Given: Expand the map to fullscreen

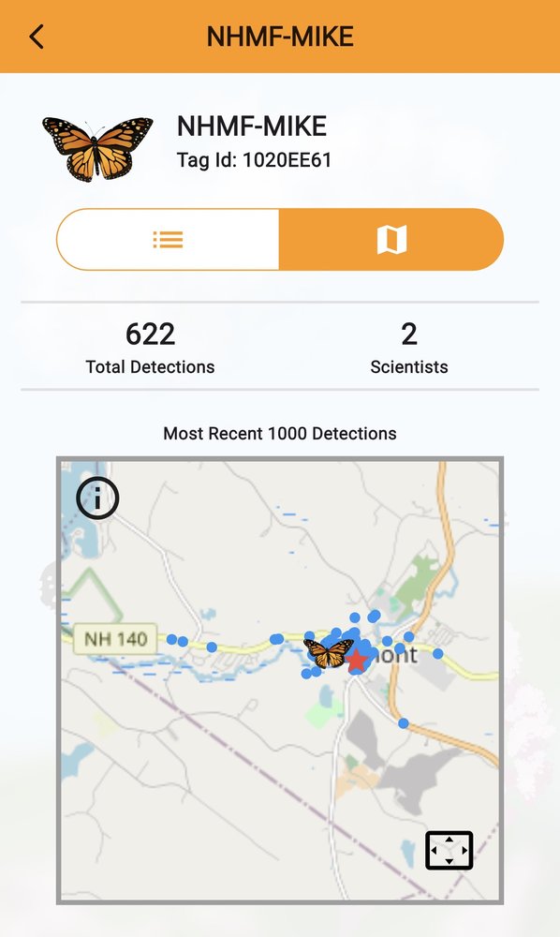Looking at the screenshot, I should tap(449, 850).
